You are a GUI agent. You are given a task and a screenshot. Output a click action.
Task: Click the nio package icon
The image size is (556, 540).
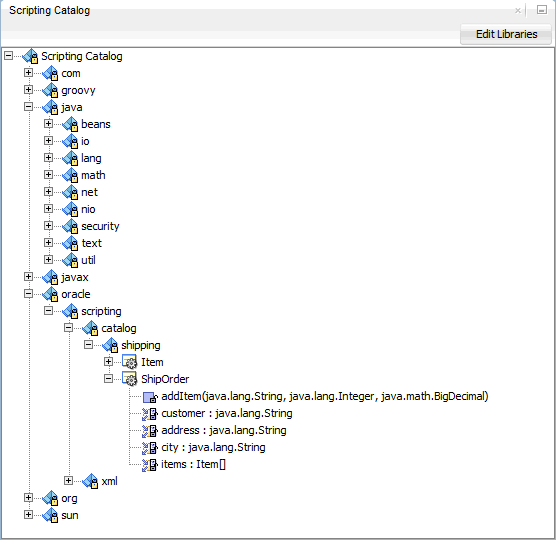click(70, 209)
